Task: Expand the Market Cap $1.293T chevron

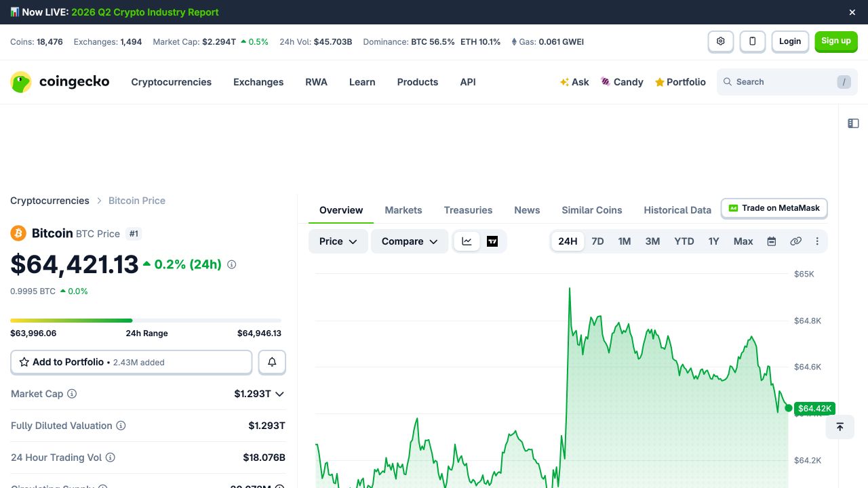Action: tap(279, 394)
